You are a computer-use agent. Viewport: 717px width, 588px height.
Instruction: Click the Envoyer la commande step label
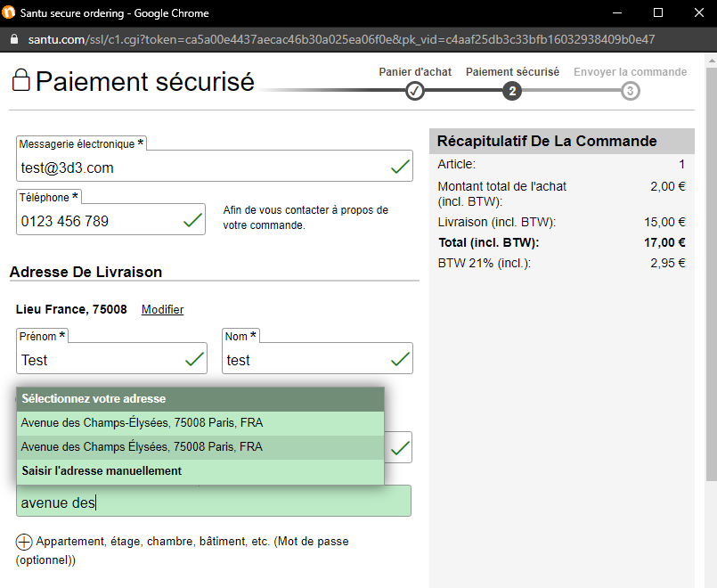click(x=630, y=72)
